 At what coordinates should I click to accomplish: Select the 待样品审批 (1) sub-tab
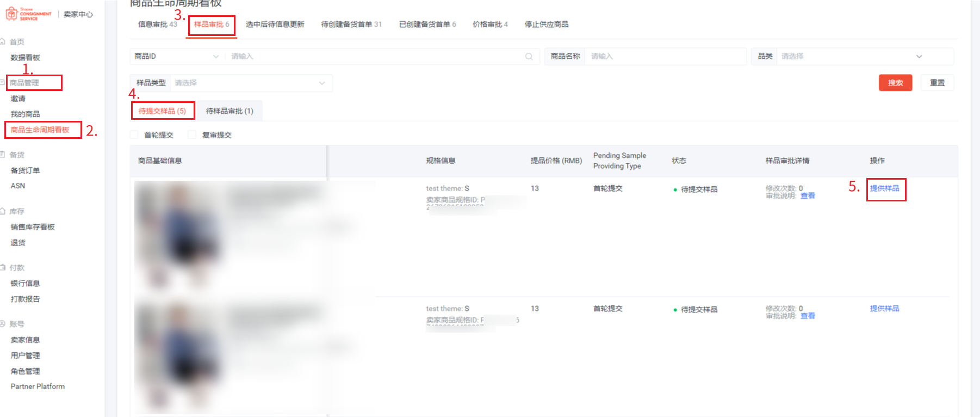(x=230, y=111)
